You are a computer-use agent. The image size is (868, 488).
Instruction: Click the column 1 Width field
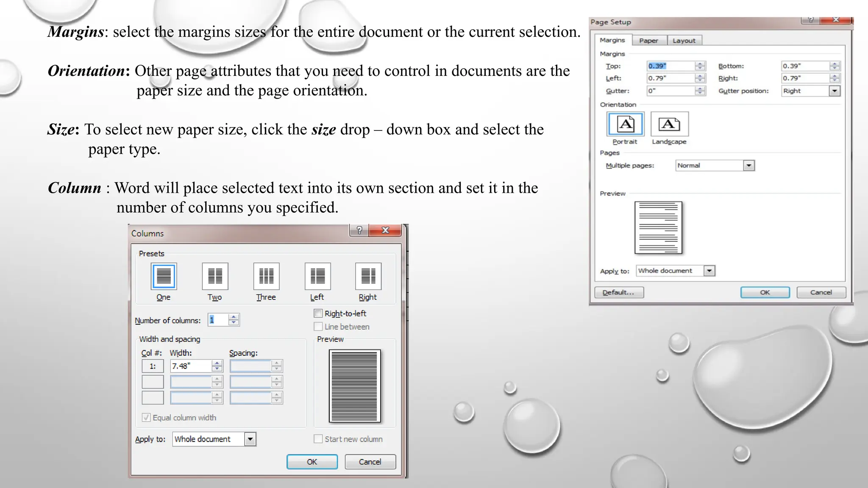click(x=191, y=366)
